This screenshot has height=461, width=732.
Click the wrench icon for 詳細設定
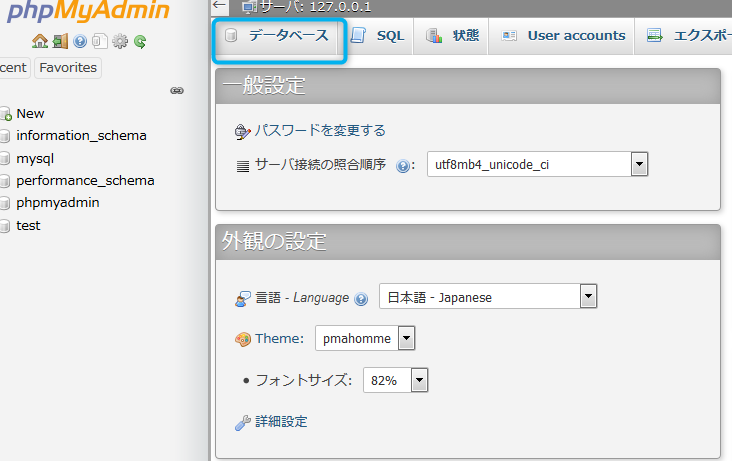click(243, 423)
